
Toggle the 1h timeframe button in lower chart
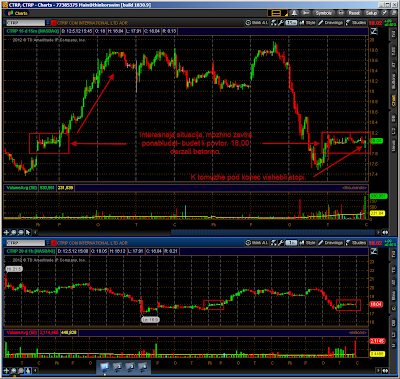tap(291, 243)
